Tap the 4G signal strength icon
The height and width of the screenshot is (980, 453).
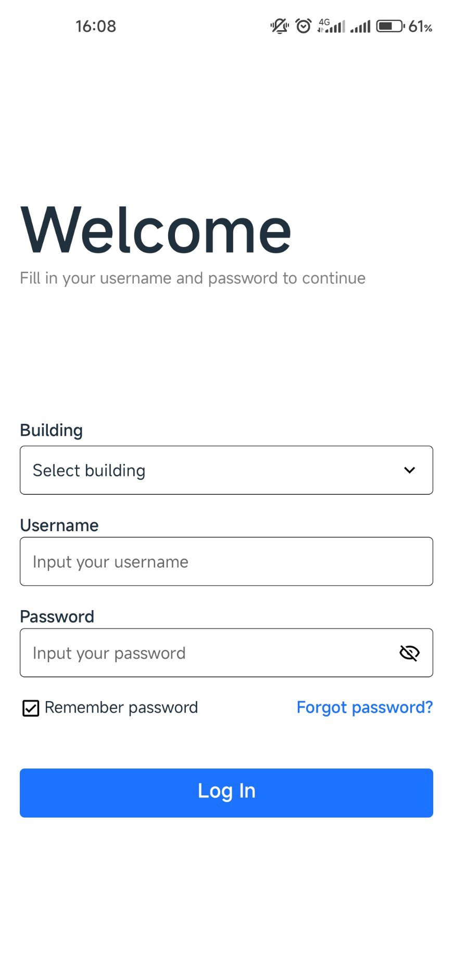331,26
